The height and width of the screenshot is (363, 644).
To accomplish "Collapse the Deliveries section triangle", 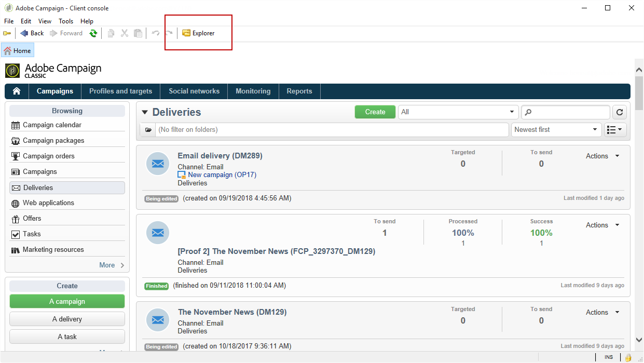I will pyautogui.click(x=145, y=112).
